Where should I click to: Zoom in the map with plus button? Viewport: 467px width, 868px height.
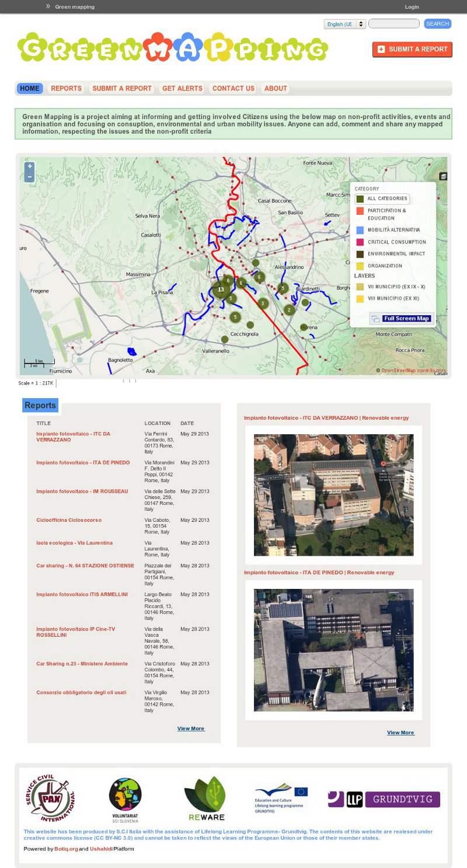click(x=30, y=166)
